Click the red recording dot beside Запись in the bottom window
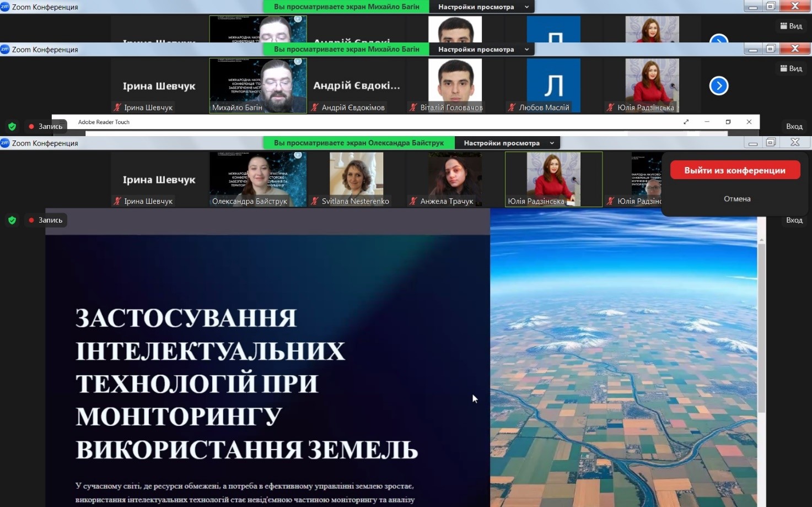 [31, 220]
